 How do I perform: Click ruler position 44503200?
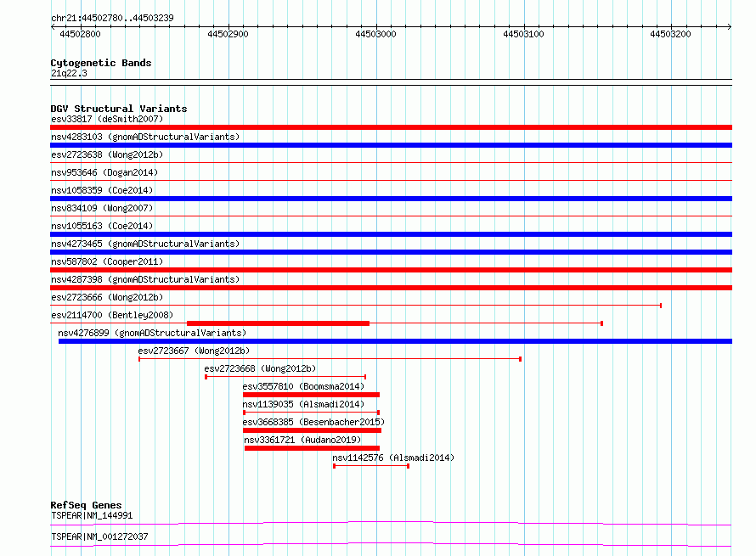tap(671, 34)
